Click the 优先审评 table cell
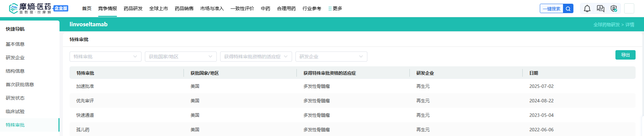Viewport: 644px width, 136px height. 85,101
